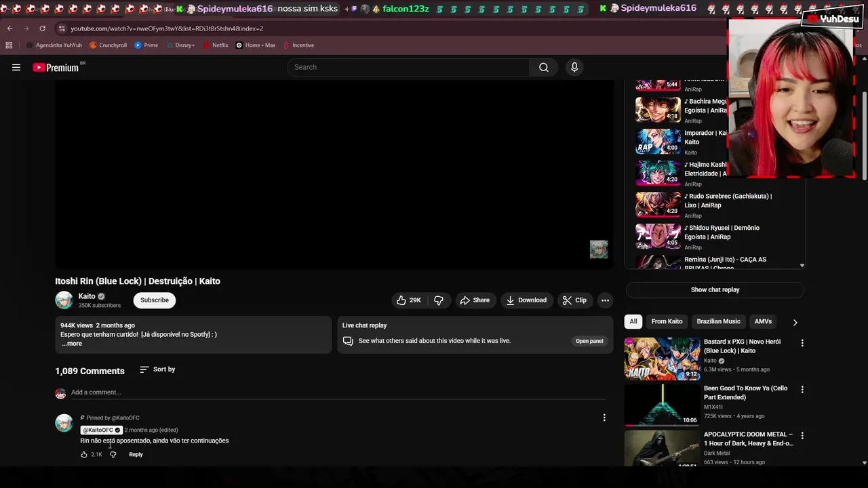Select the All filter chip
The image size is (868, 488).
pos(633,321)
